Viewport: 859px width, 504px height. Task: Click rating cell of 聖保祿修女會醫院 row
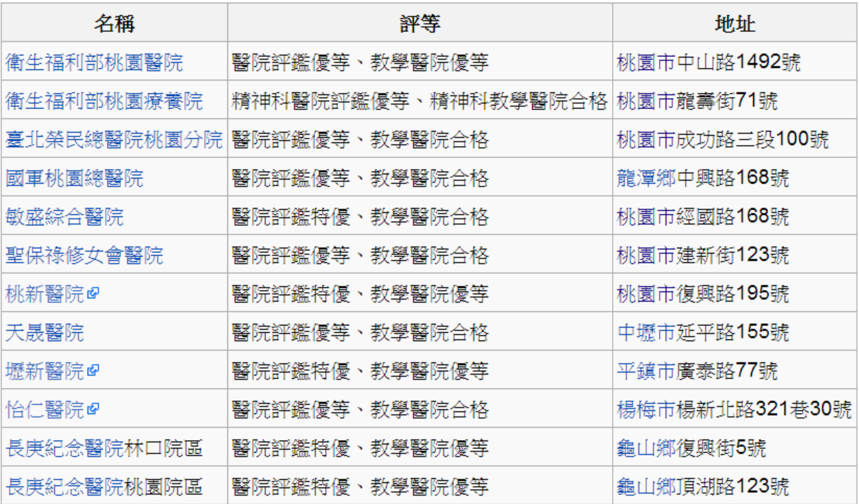click(420, 255)
